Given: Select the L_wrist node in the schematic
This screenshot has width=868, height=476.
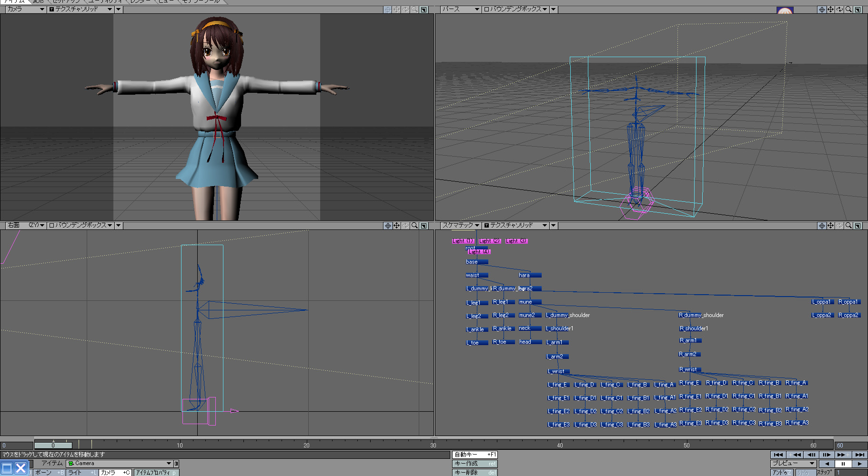Looking at the screenshot, I should point(558,371).
